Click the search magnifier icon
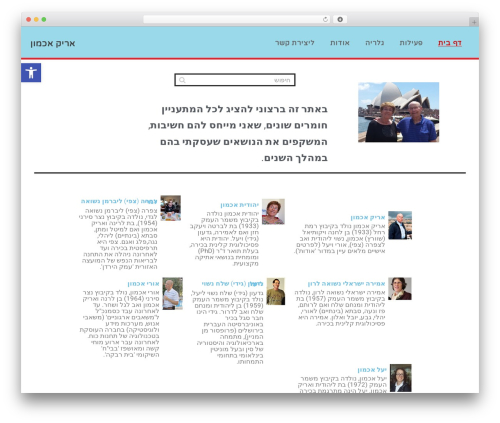 point(182,80)
